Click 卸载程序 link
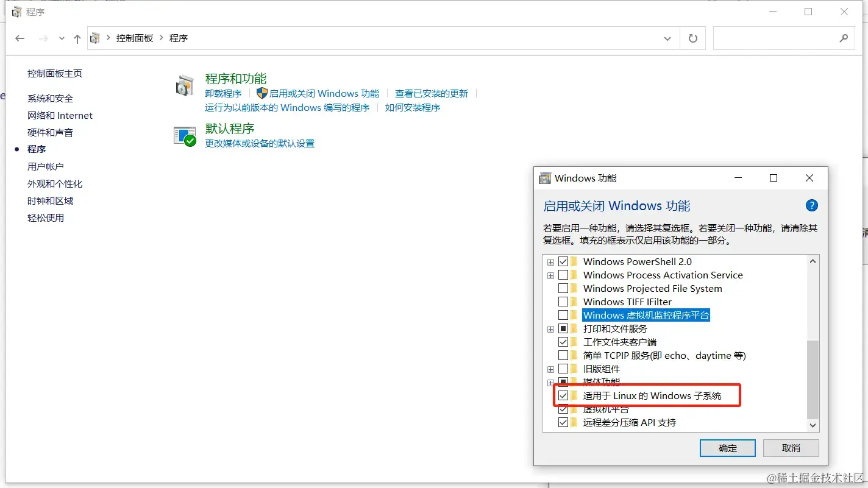Viewport: 868px width, 488px height. pos(223,93)
